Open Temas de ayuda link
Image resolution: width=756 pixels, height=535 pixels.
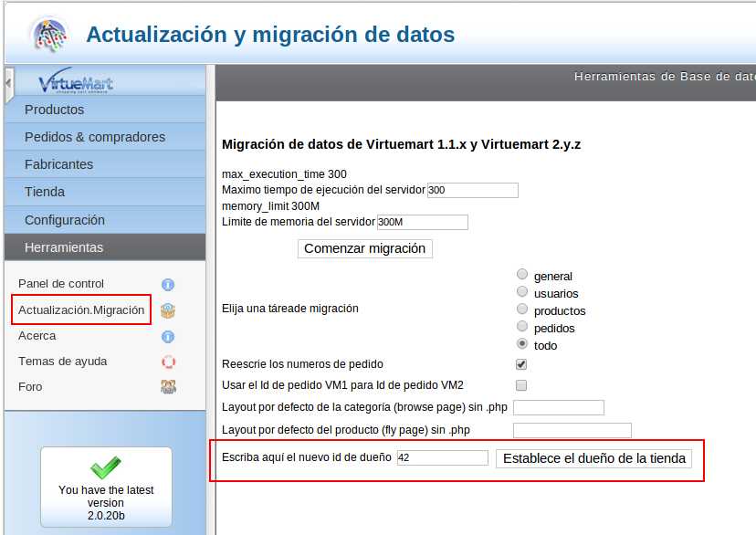pos(63,361)
